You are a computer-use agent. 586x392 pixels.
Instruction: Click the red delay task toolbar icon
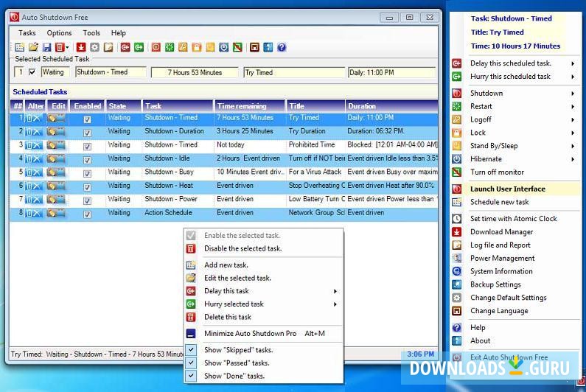tap(125, 47)
